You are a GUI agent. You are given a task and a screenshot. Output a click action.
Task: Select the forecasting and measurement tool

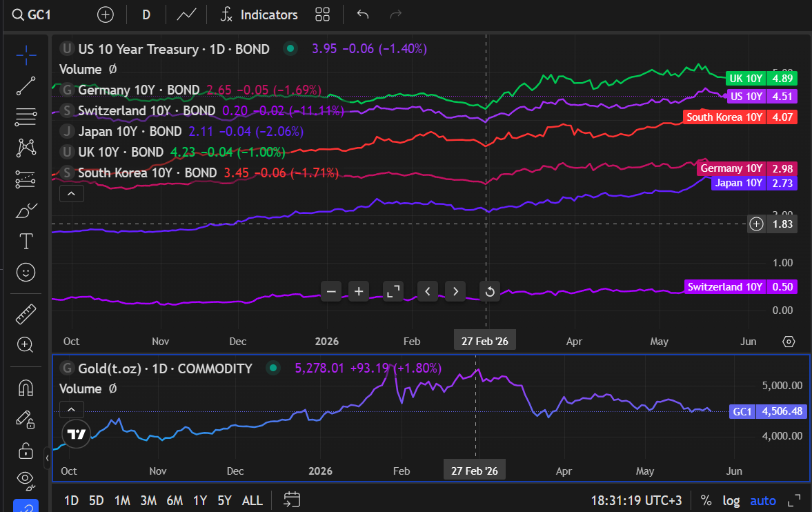tap(26, 179)
